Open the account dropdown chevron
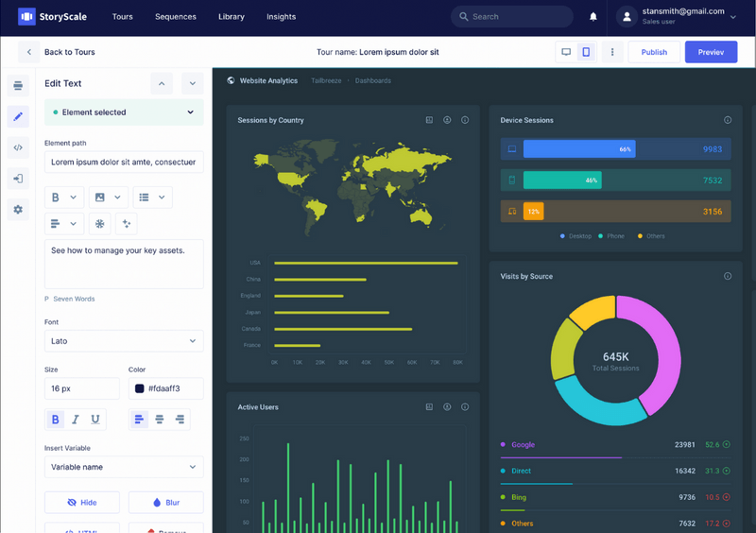Viewport: 756px width, 533px height. (733, 17)
